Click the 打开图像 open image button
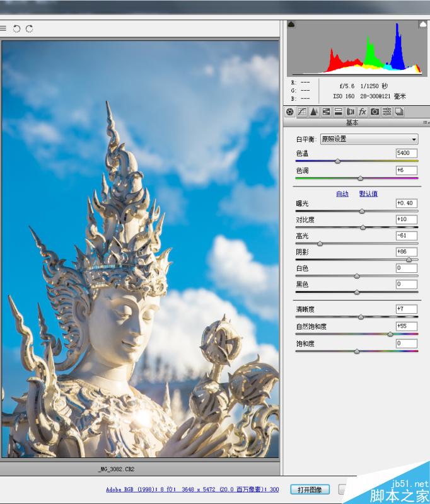Viewport: 430px width, 504px height. (x=310, y=490)
